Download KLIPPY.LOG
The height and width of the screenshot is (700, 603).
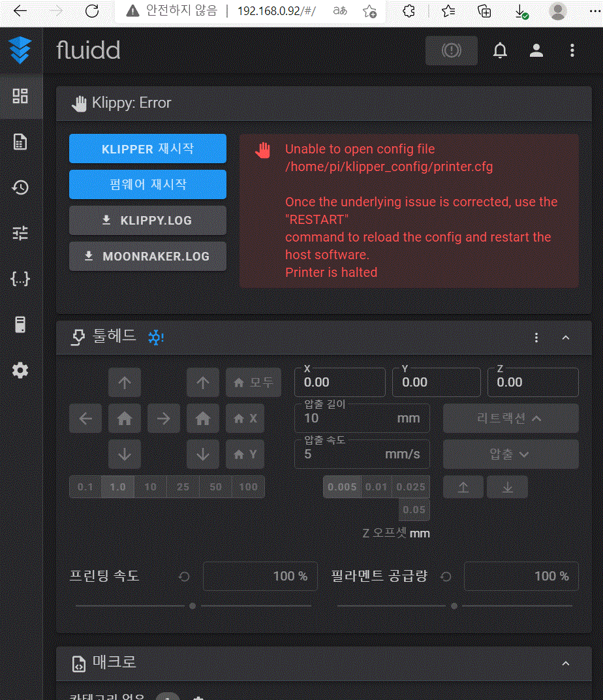pyautogui.click(x=147, y=221)
